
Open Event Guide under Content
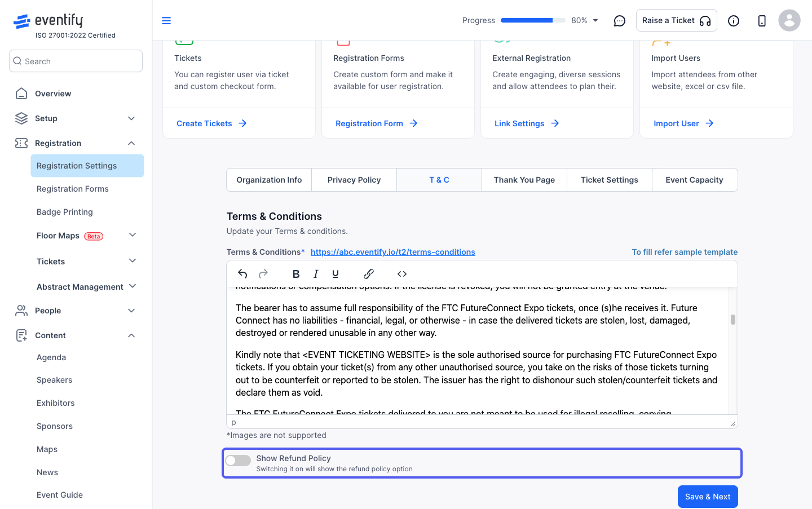pyautogui.click(x=60, y=495)
